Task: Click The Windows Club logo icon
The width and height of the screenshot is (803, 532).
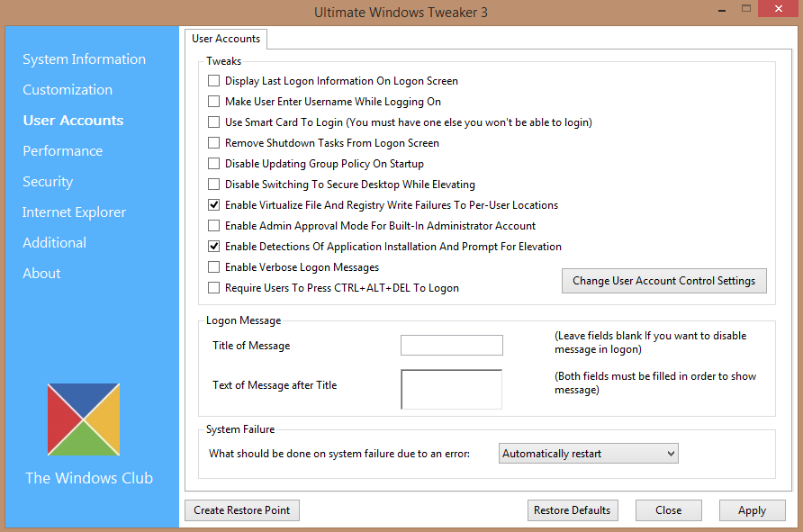Action: tap(84, 419)
